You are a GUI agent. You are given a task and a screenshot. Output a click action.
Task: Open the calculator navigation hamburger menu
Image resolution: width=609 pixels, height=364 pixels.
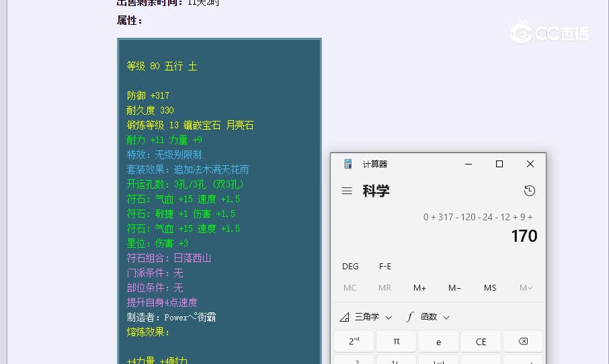[x=347, y=191]
